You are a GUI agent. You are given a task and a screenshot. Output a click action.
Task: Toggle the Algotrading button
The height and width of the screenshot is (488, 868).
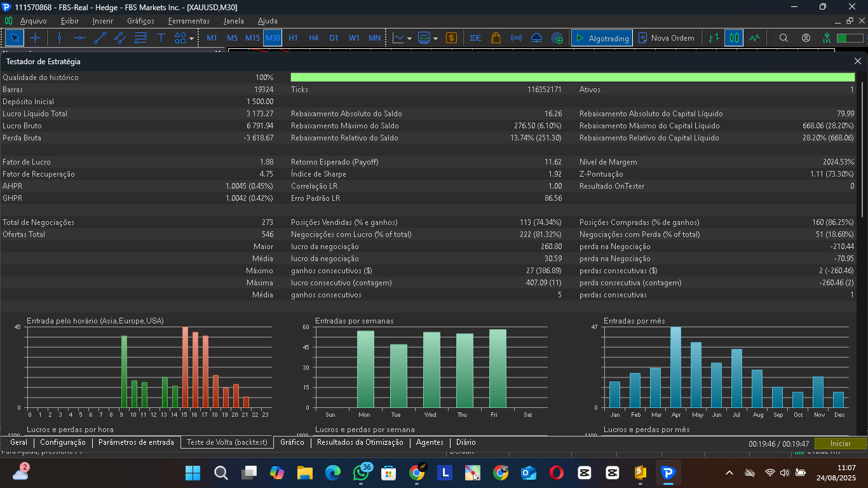pos(601,38)
